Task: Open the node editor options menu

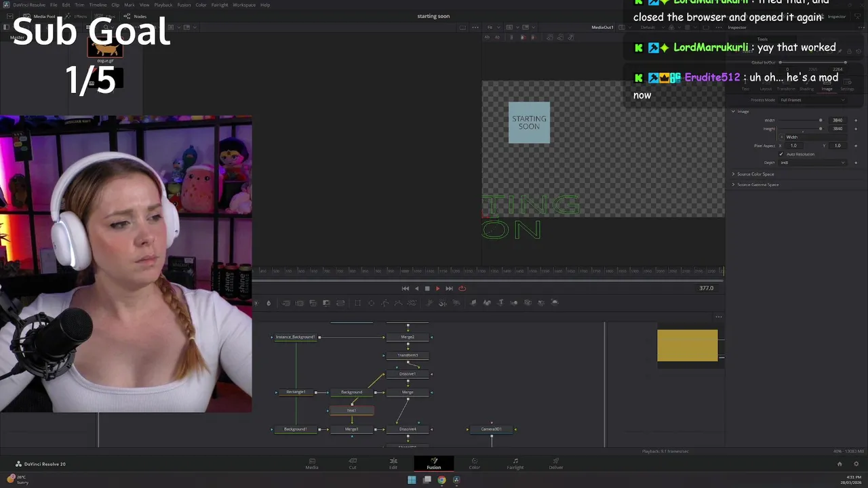Action: 719,317
